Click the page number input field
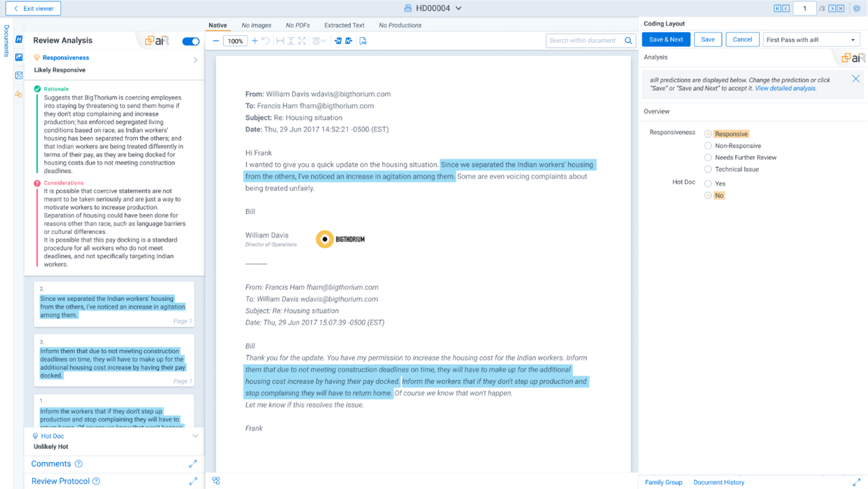Image resolution: width=868 pixels, height=489 pixels. [x=805, y=8]
